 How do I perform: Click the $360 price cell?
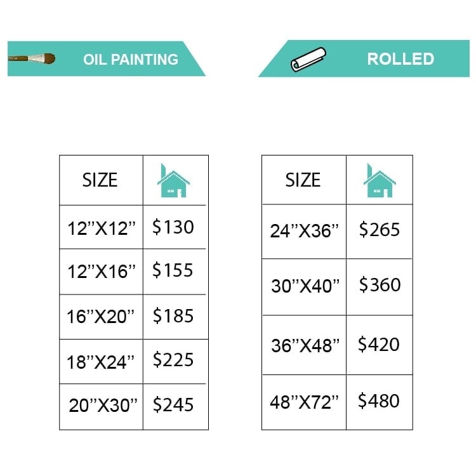point(380,285)
